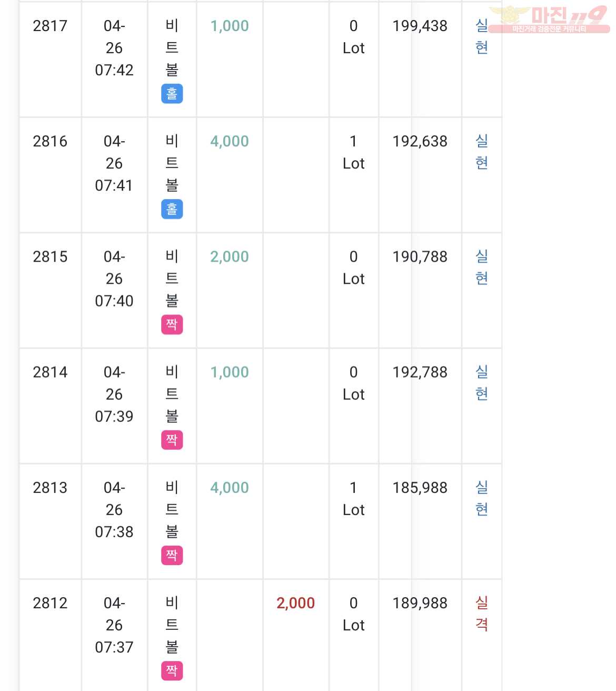Open the 실현 link for row 2815

(x=482, y=267)
